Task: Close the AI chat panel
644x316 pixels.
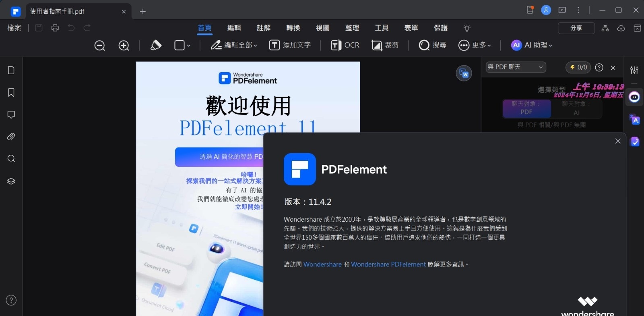Action: tap(613, 68)
